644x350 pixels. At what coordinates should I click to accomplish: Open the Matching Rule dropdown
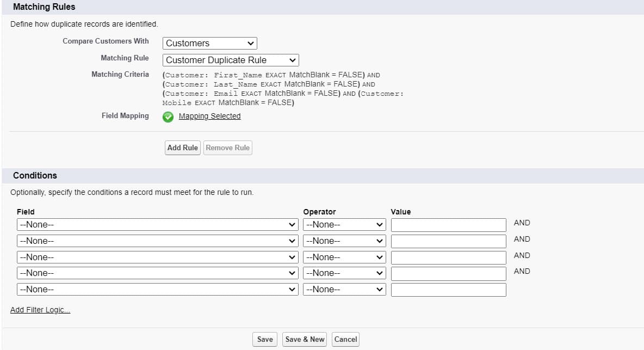pos(231,60)
